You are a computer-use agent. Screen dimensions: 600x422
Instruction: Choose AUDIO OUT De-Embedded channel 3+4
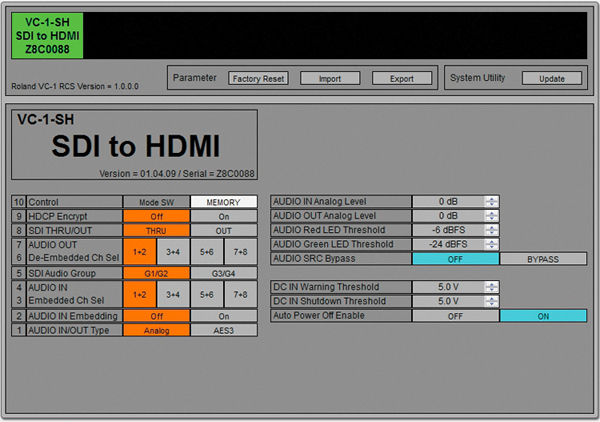pos(173,252)
